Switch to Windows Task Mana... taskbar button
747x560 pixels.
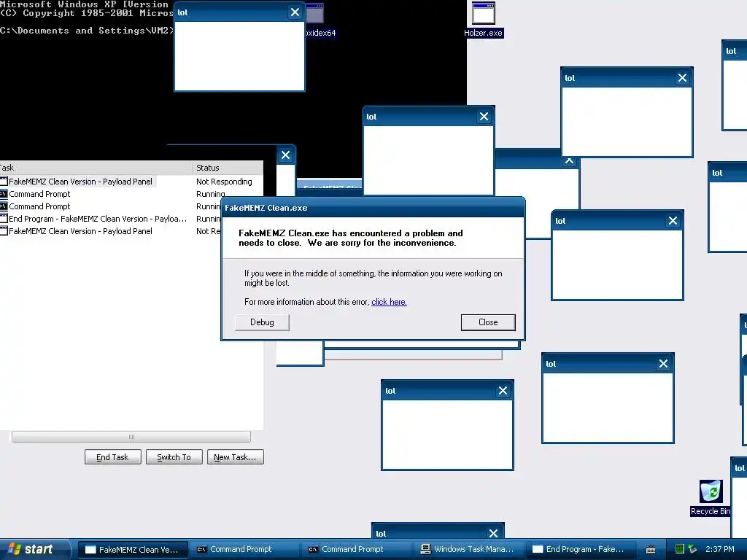468,550
